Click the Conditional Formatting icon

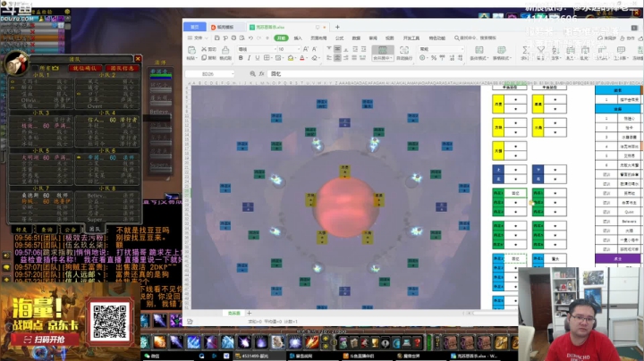[479, 50]
